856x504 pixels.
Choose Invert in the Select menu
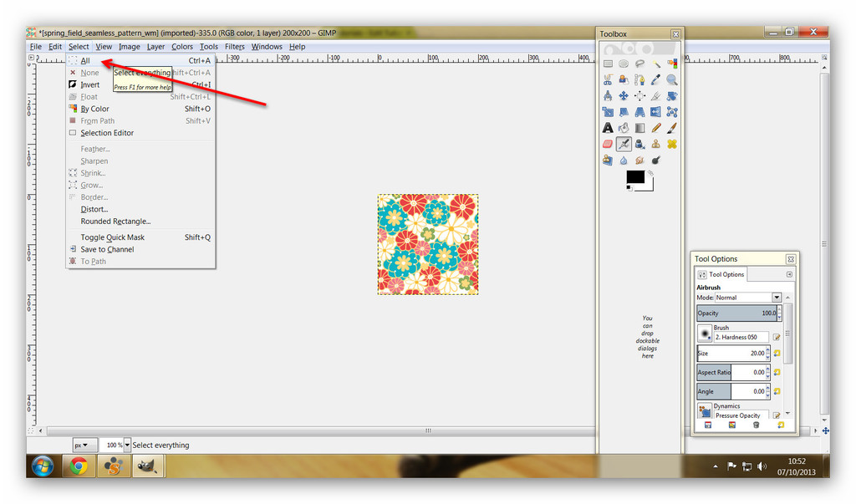[x=140, y=84]
